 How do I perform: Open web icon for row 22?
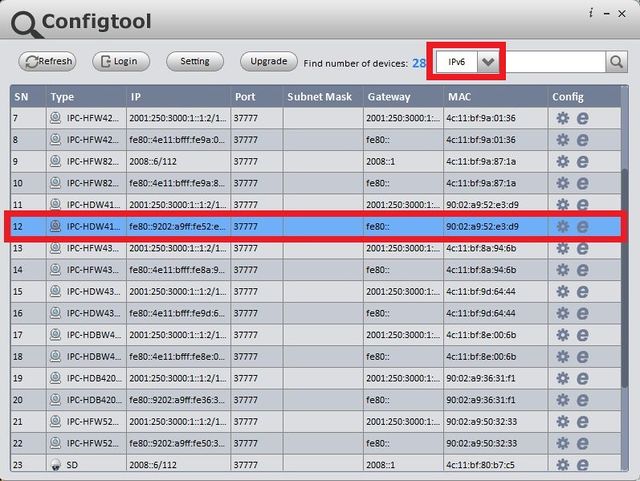[582, 443]
